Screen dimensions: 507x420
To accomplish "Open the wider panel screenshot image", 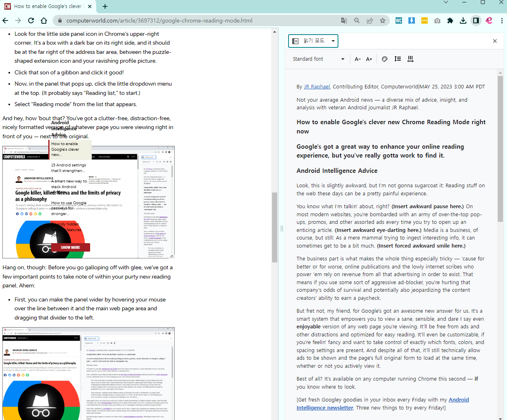I will (89, 374).
